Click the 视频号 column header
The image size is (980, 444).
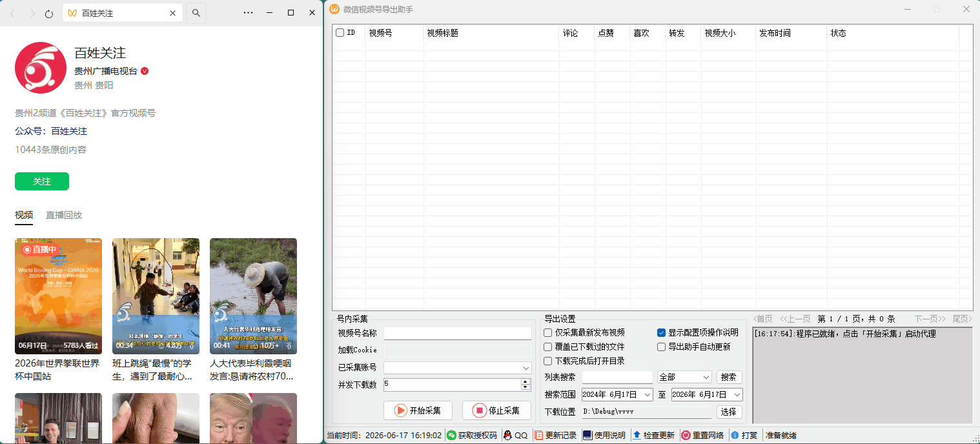[x=394, y=33]
